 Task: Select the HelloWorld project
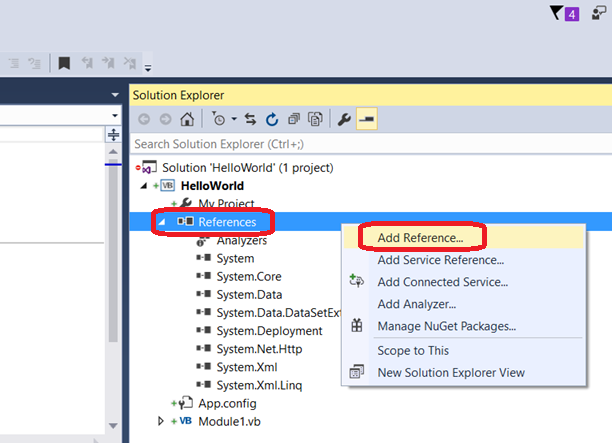212,186
